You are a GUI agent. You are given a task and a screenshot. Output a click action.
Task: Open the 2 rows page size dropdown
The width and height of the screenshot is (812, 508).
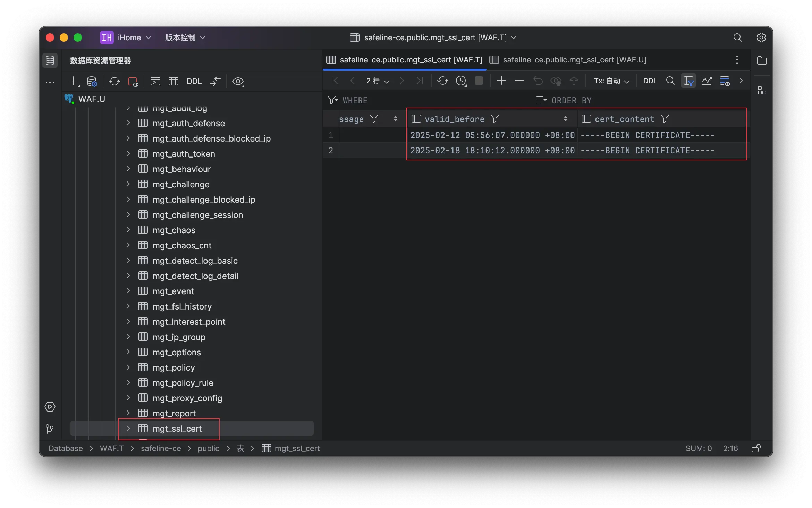click(x=378, y=81)
